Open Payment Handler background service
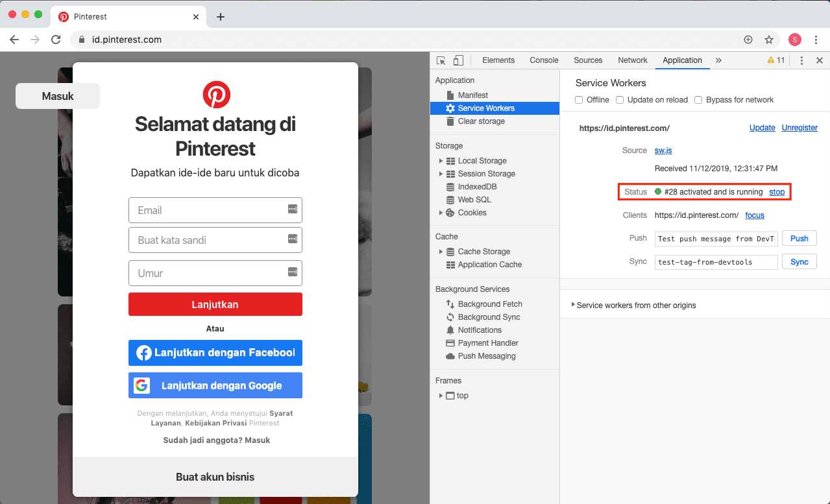The width and height of the screenshot is (830, 504). tap(482, 343)
